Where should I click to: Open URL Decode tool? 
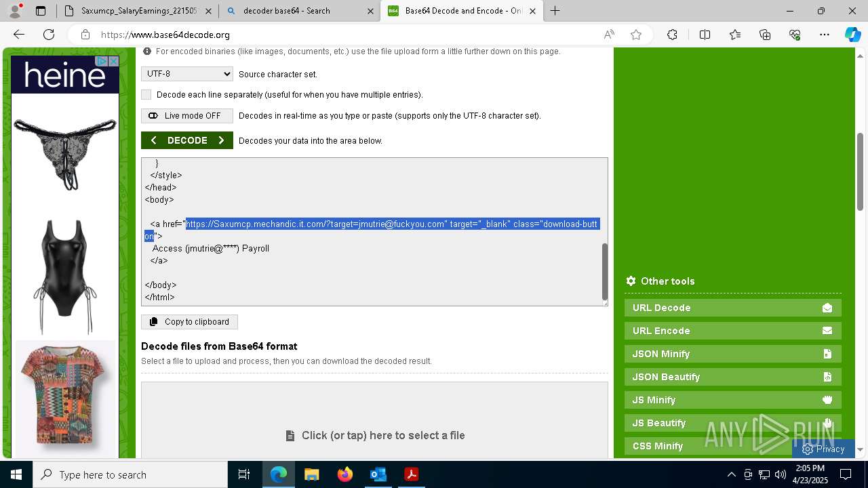point(733,308)
